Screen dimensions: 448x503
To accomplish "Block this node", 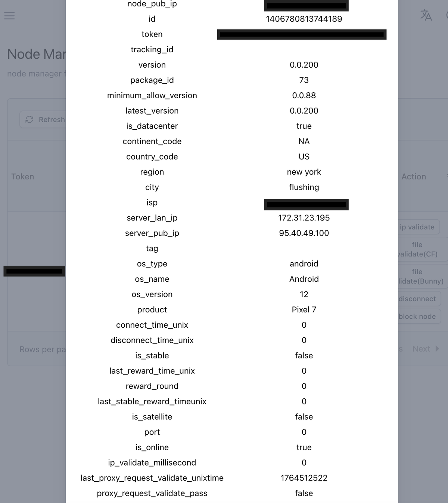I will (x=417, y=316).
